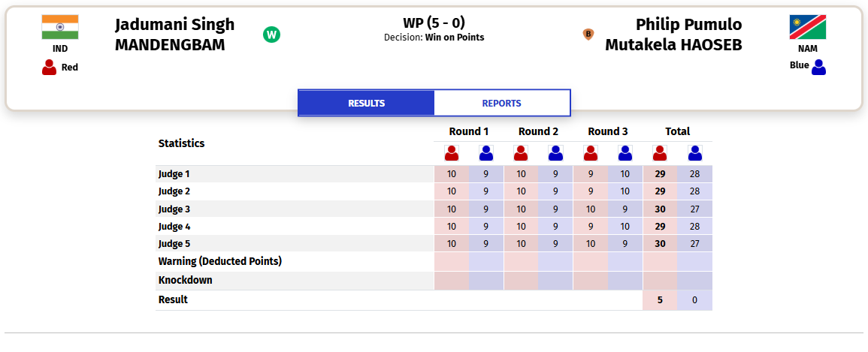Click Round 2 blue boxer icon

555,153
